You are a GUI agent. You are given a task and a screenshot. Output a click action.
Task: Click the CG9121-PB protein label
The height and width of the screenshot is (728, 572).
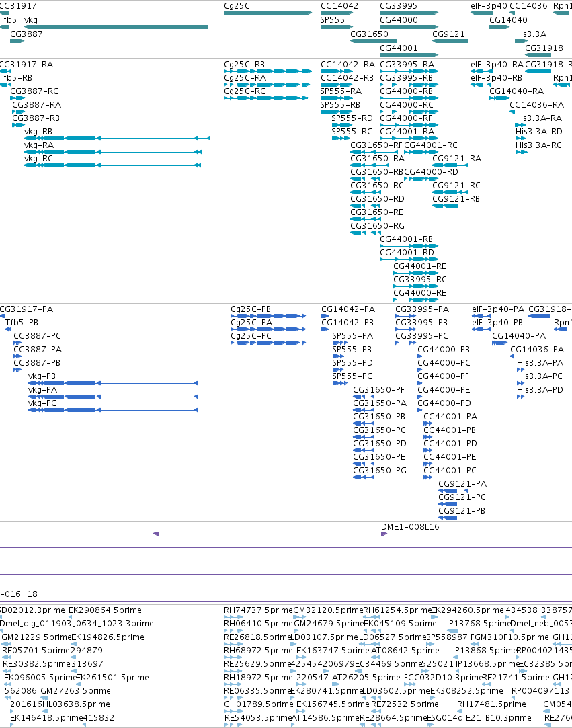(462, 511)
